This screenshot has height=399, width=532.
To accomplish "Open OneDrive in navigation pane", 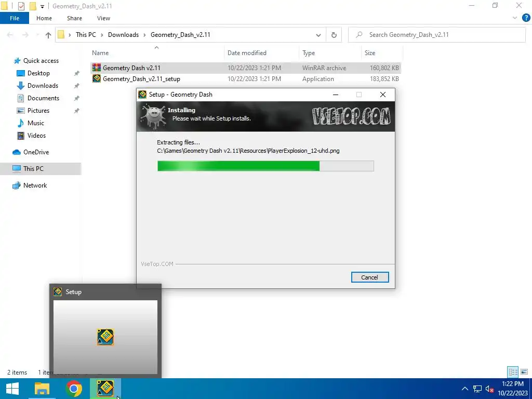I will (36, 152).
